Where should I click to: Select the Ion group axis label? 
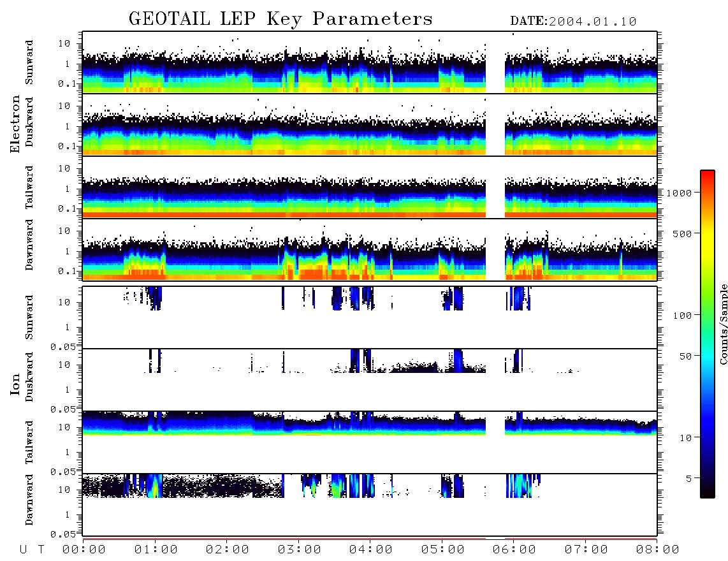15,385
